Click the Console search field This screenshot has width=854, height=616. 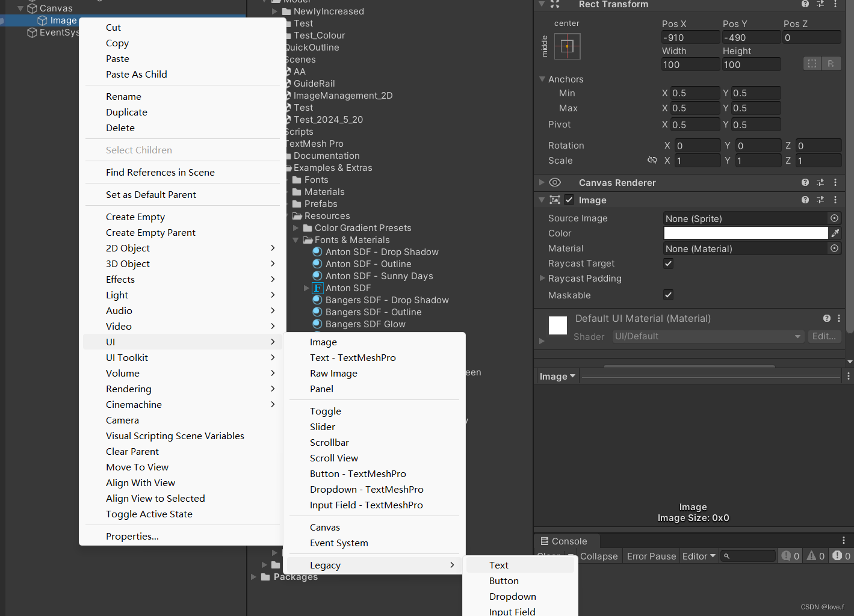pyautogui.click(x=748, y=556)
